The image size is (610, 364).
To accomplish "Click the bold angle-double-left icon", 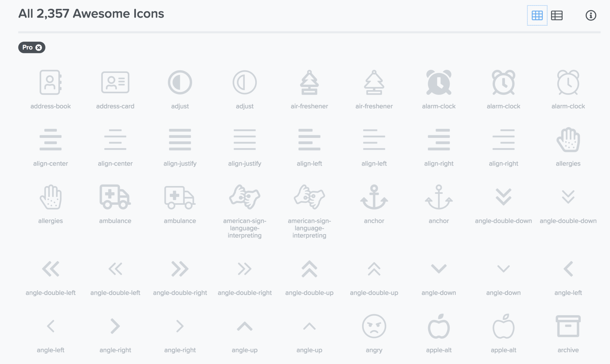I will coord(50,269).
